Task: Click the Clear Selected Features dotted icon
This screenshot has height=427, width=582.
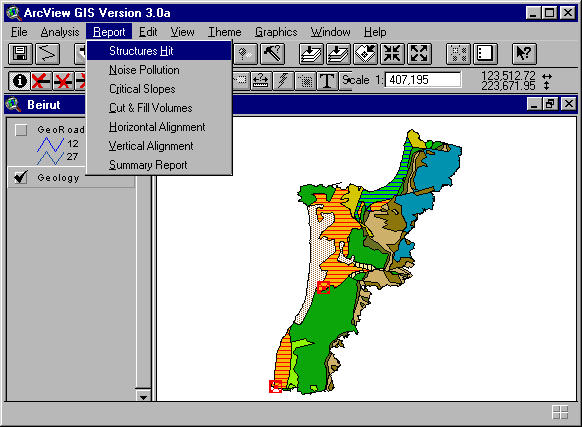Action: [458, 54]
